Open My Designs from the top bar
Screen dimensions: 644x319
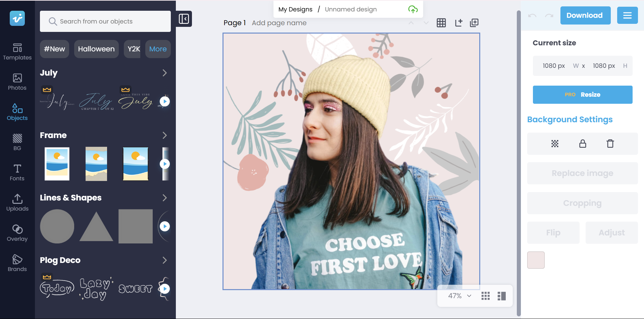tap(295, 9)
